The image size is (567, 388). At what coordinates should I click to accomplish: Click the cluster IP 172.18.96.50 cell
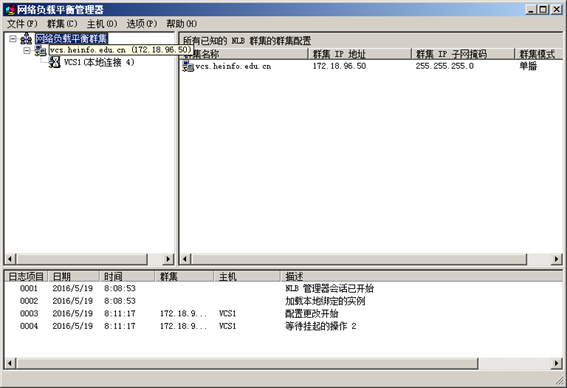(339, 66)
